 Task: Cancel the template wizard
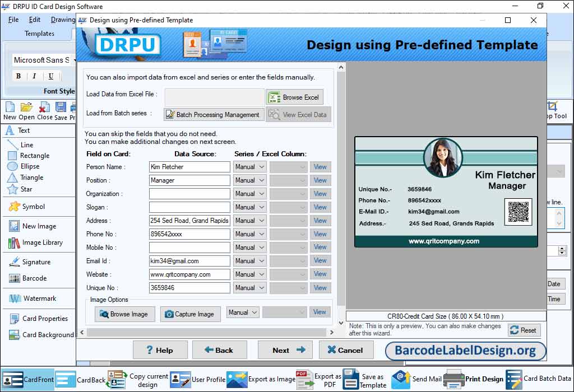tap(346, 350)
